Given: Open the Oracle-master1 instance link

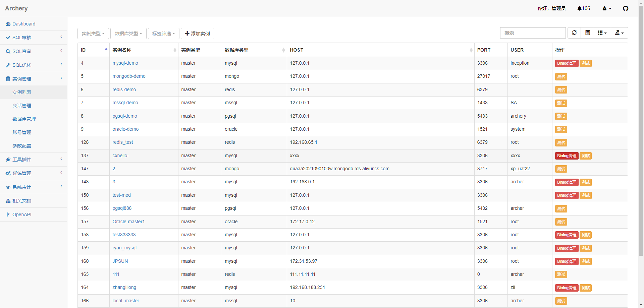Looking at the screenshot, I should click(128, 222).
